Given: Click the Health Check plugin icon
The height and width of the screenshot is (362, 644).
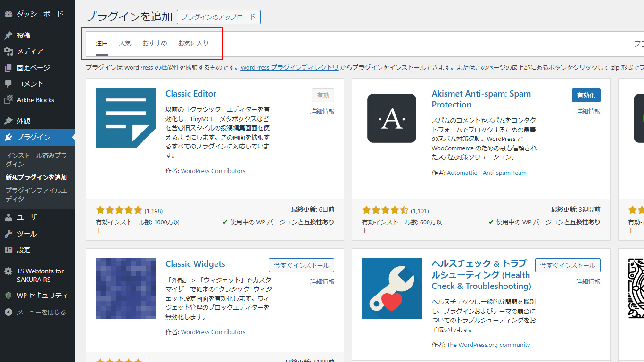Looking at the screenshot, I should tap(392, 288).
